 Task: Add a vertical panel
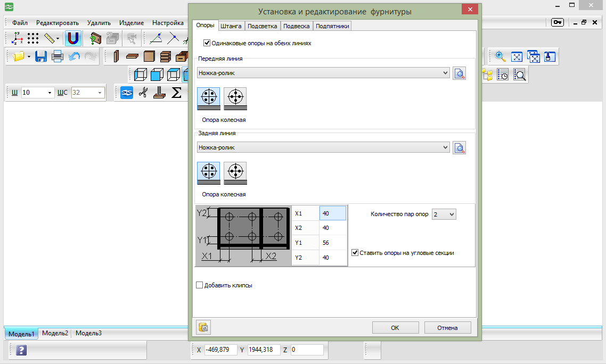(116, 56)
